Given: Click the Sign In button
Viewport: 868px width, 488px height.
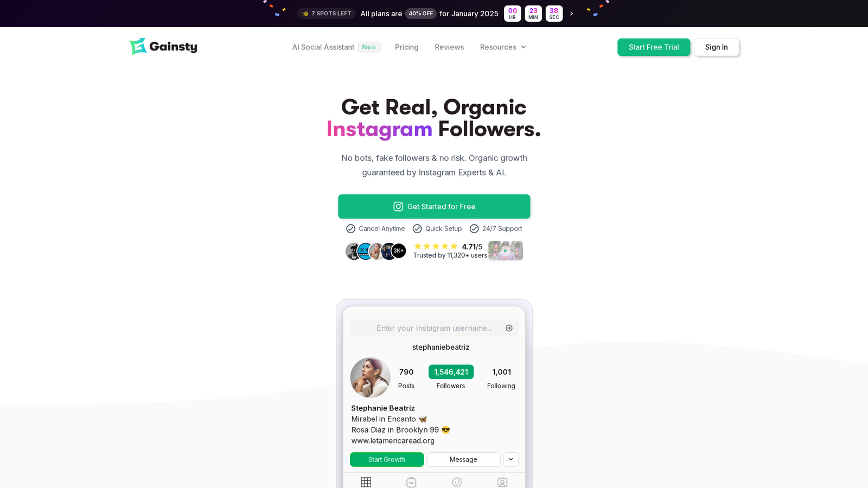Looking at the screenshot, I should tap(717, 47).
